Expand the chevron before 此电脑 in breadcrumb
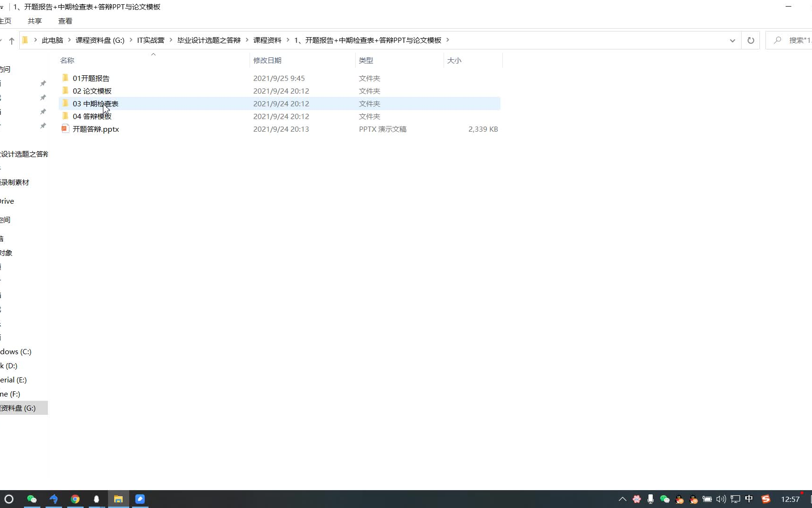 [35, 40]
